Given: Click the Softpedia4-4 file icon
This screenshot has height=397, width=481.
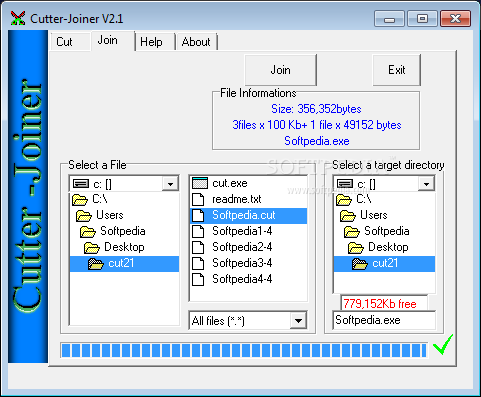Looking at the screenshot, I should tap(198, 279).
